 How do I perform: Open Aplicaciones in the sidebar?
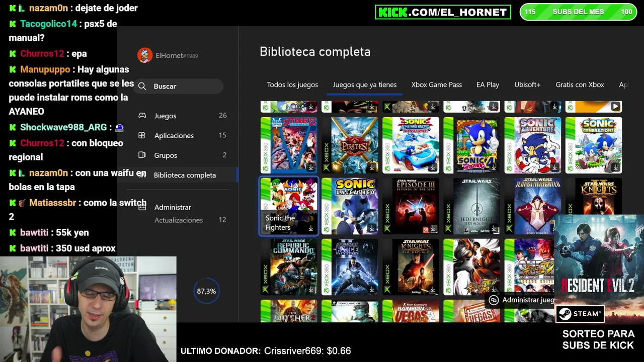pyautogui.click(x=182, y=135)
